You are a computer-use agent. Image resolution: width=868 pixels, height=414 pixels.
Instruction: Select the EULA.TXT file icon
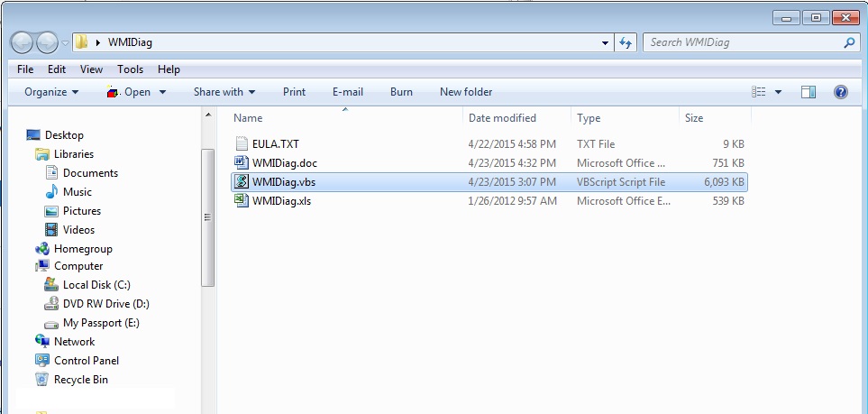[x=241, y=144]
